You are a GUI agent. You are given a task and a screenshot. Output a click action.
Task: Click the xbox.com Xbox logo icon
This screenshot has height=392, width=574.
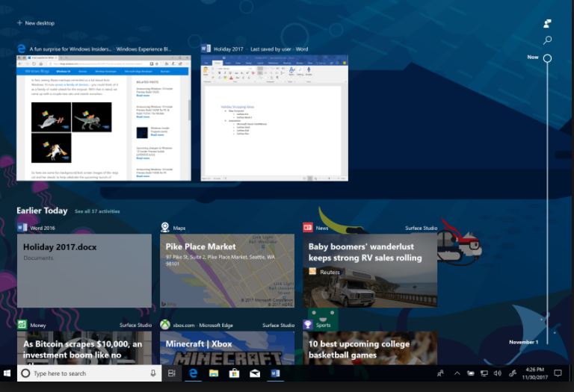click(165, 325)
